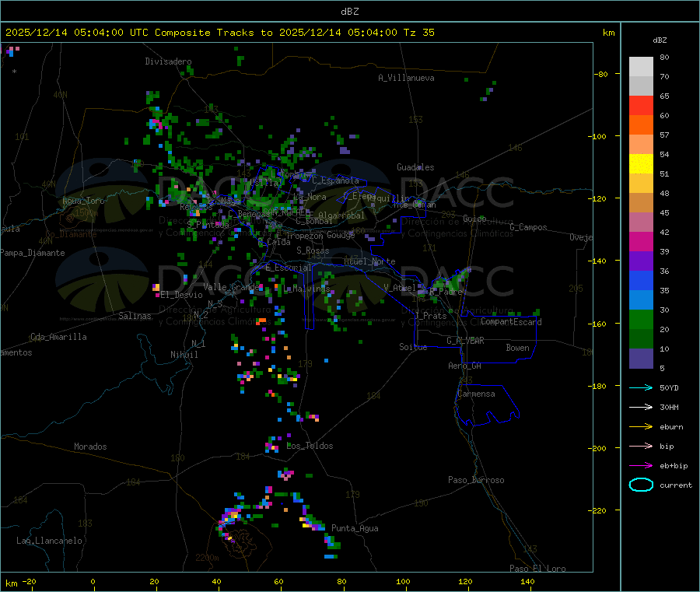Click the Divisadero map label
The height and width of the screenshot is (592, 700).
tap(168, 61)
